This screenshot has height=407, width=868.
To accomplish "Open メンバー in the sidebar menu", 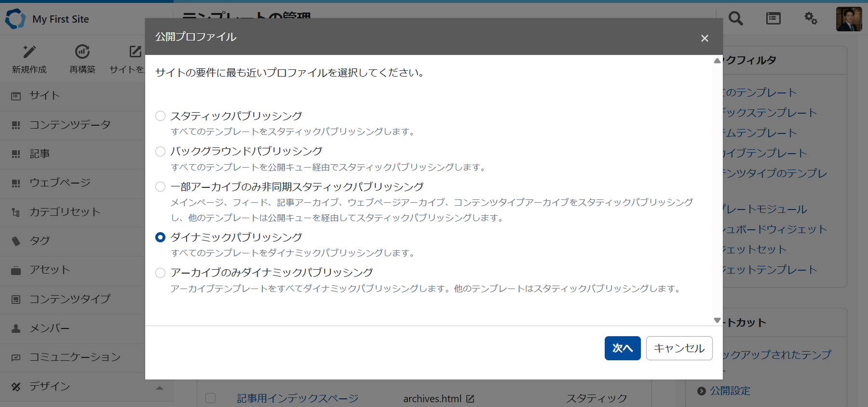I will (49, 328).
